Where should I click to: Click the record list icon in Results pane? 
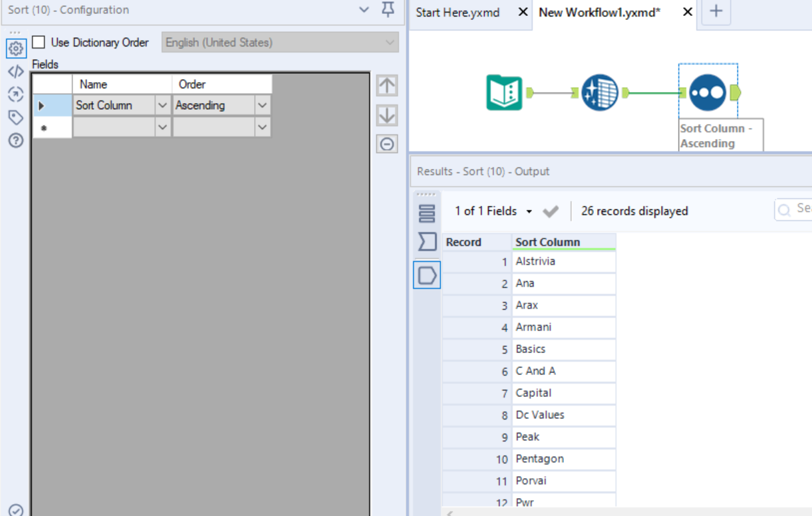pos(426,211)
